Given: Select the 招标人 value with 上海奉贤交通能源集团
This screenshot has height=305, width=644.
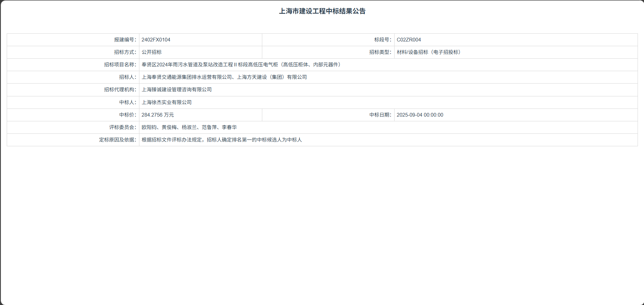Looking at the screenshot, I should coord(224,77).
